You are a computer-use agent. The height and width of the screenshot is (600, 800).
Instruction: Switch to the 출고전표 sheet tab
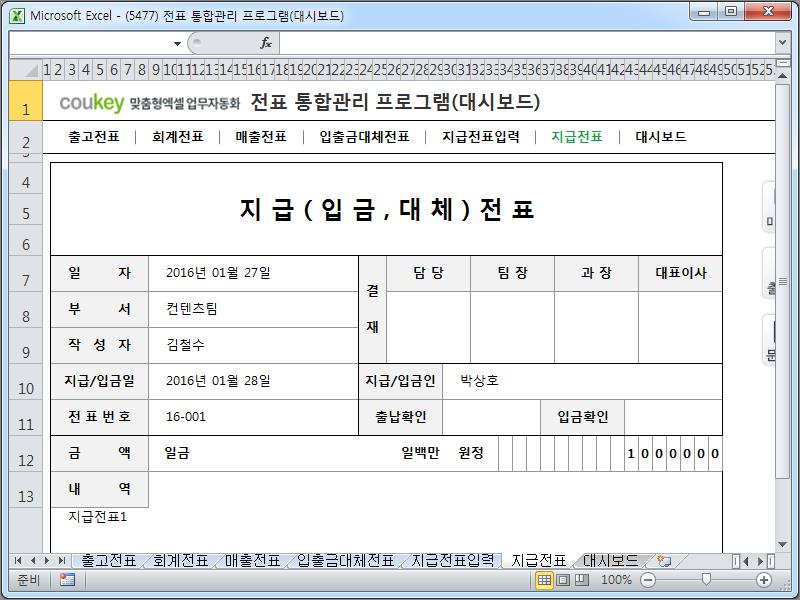pos(109,561)
